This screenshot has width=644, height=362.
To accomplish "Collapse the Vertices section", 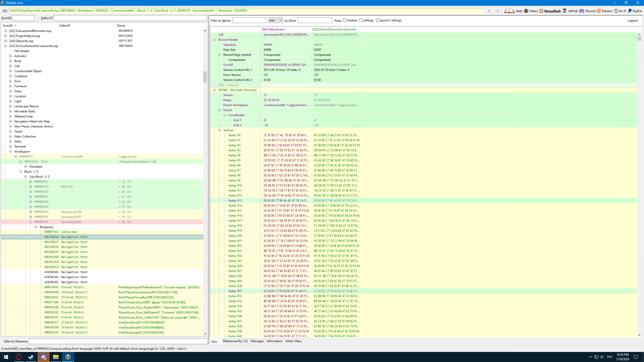I will coord(220,130).
